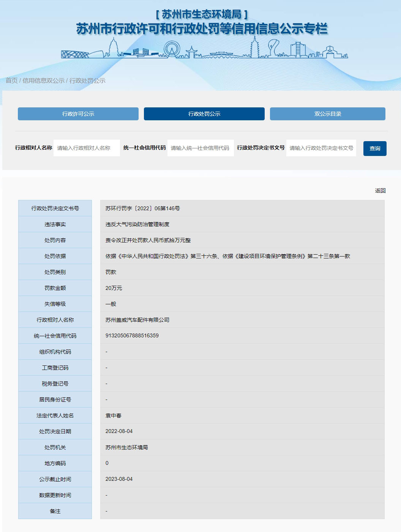Click the 苏州市生态环境局 header title
Viewport: 401px width, 532px height.
point(202,14)
